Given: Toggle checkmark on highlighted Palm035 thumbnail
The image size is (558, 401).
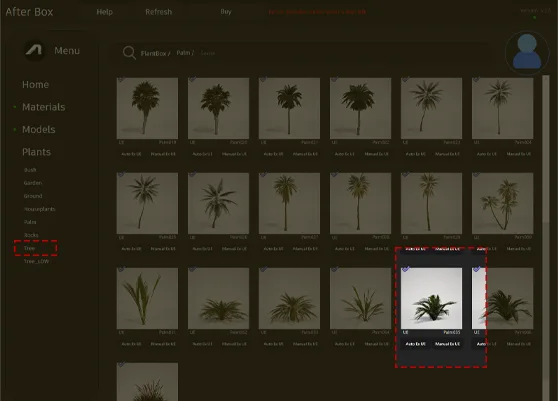Looking at the screenshot, I should [x=405, y=269].
